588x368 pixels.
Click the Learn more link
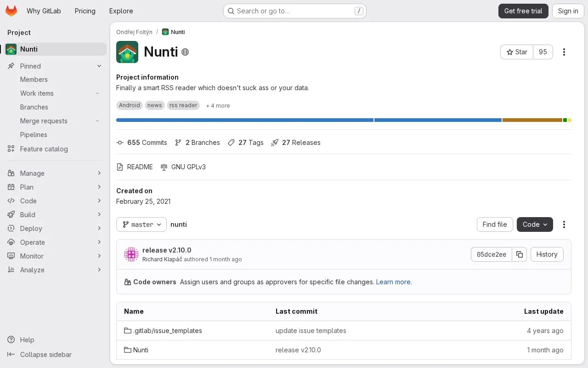click(x=393, y=282)
